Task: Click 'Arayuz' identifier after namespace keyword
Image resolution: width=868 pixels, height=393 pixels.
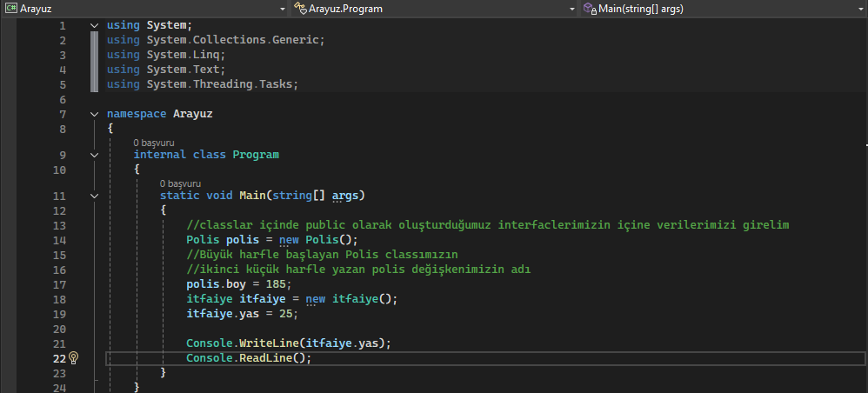Action: [x=193, y=114]
